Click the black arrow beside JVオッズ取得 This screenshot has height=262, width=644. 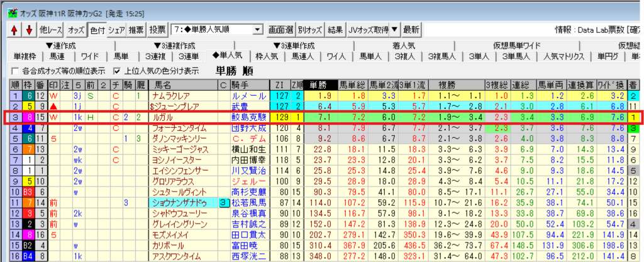(x=394, y=30)
